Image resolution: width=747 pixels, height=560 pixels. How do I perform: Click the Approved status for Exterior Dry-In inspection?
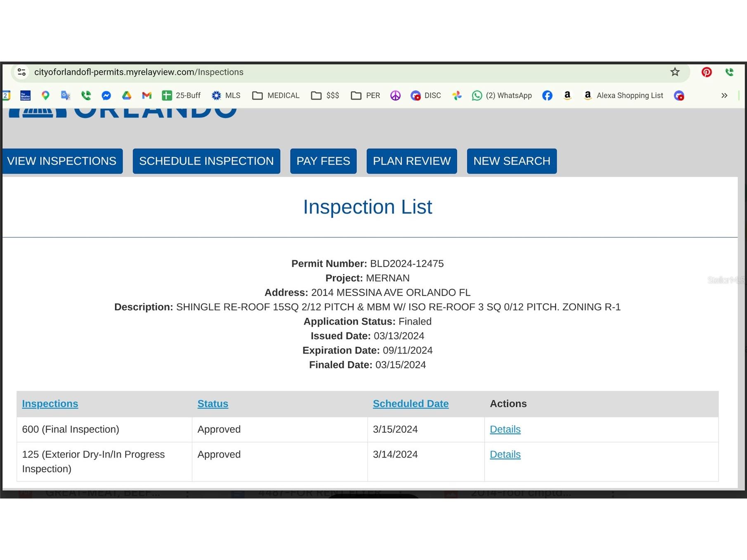219,454
